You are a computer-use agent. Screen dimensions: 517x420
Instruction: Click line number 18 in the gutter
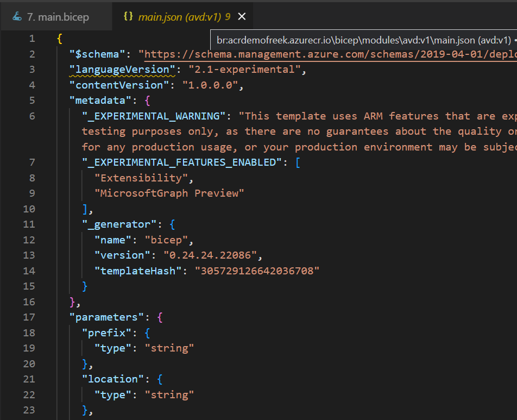tap(29, 333)
